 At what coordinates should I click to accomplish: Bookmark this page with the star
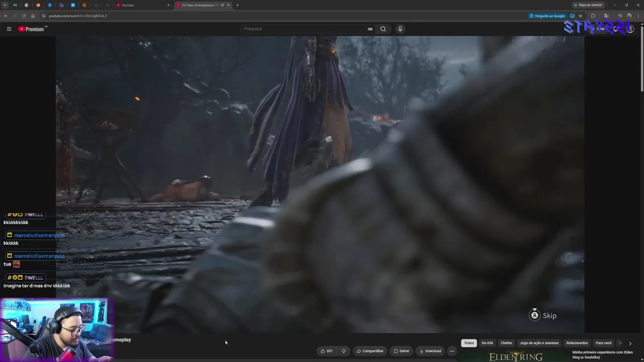[x=580, y=16]
